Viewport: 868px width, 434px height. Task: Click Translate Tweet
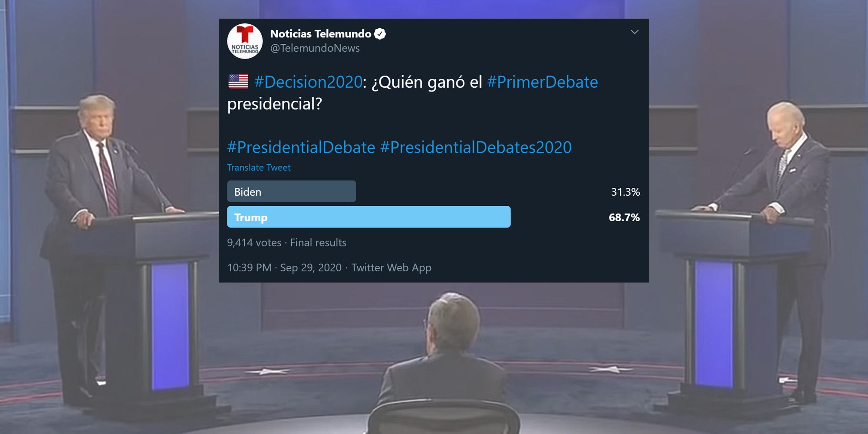point(258,168)
